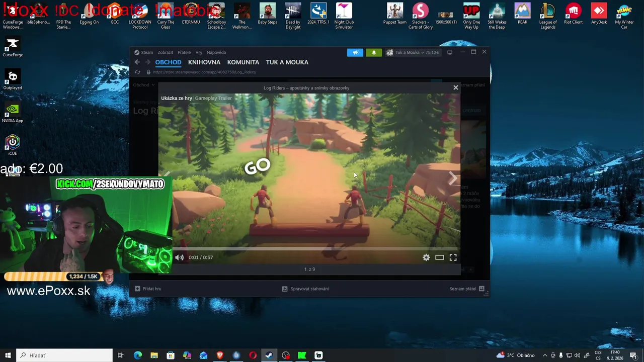This screenshot has width=644, height=362.
Task: Open iCUE desktop shortcut
Action: pyautogui.click(x=13, y=145)
